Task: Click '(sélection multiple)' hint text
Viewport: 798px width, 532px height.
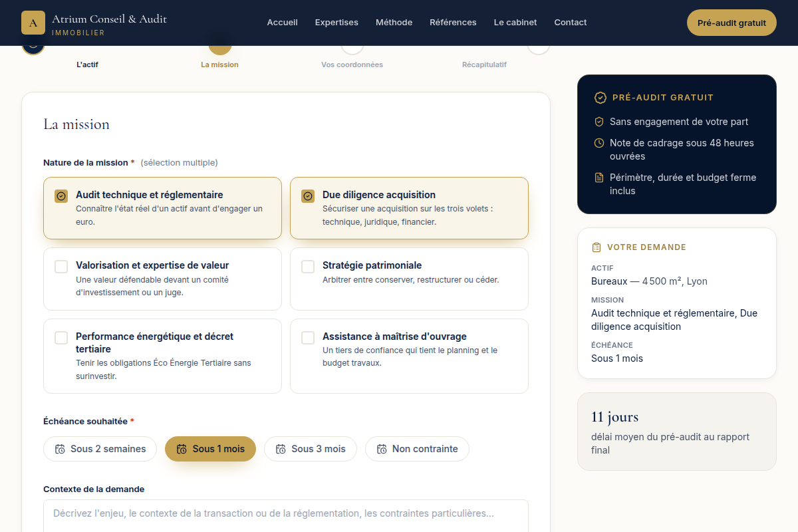Action: pos(179,163)
